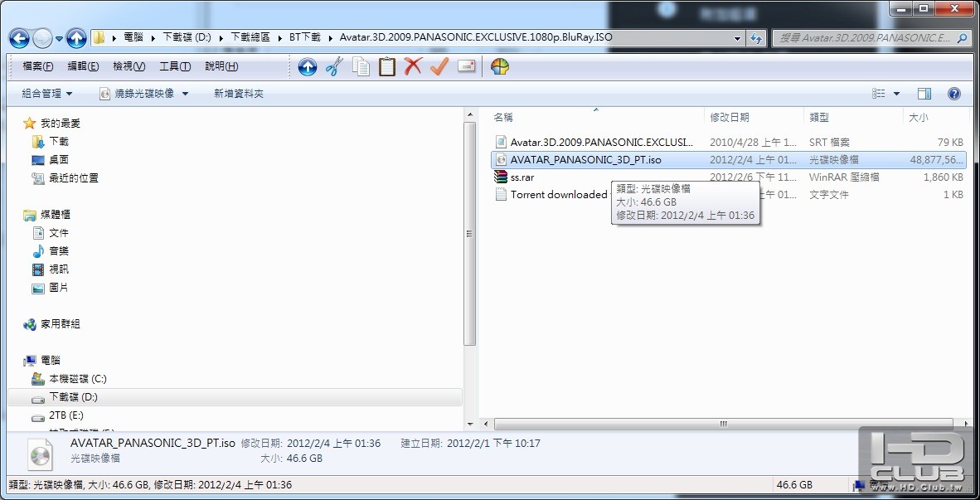
Task: Sort by 修改日期 column header
Action: 730,118
